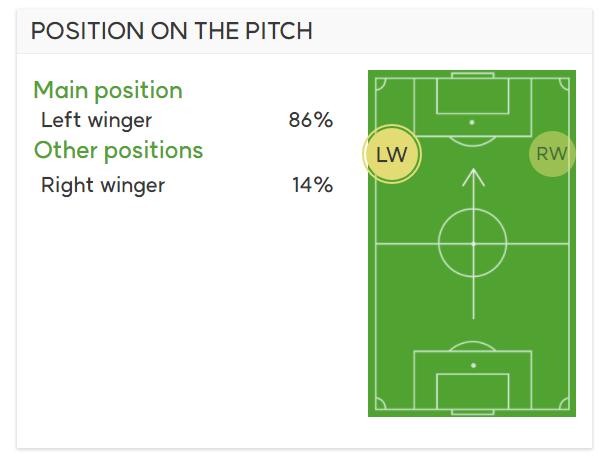Click the top-left corner arc of pitch
The width and height of the screenshot is (605, 456).
pyautogui.click(x=381, y=84)
